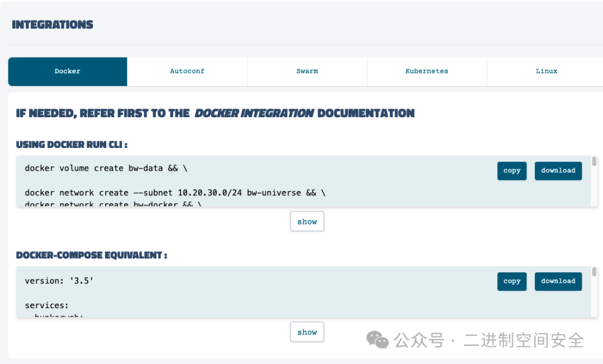Screen dimensions: 603x364
Task: Open the Docker integration documentation link
Action: pos(254,113)
